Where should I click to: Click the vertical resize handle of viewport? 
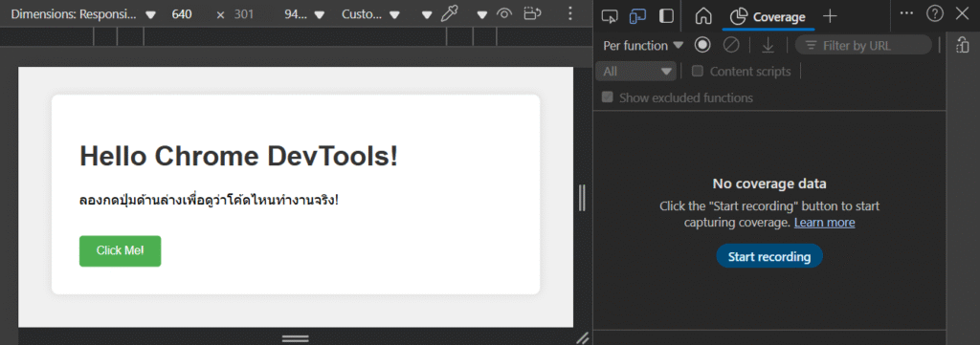pyautogui.click(x=583, y=197)
